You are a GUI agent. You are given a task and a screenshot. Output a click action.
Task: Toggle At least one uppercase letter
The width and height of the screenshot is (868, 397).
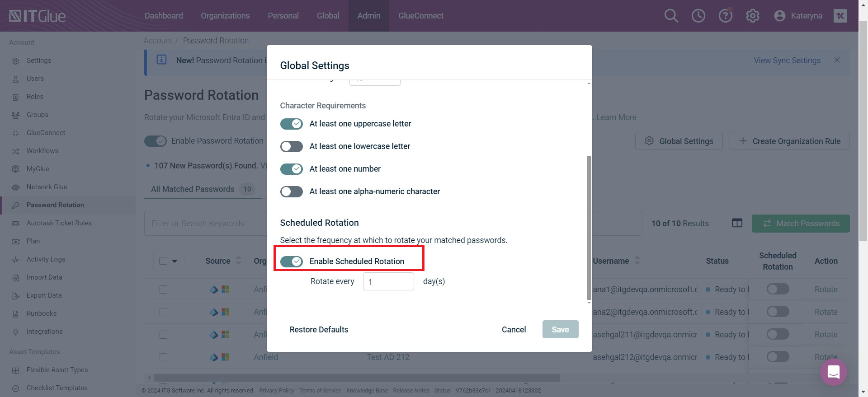[x=291, y=124]
